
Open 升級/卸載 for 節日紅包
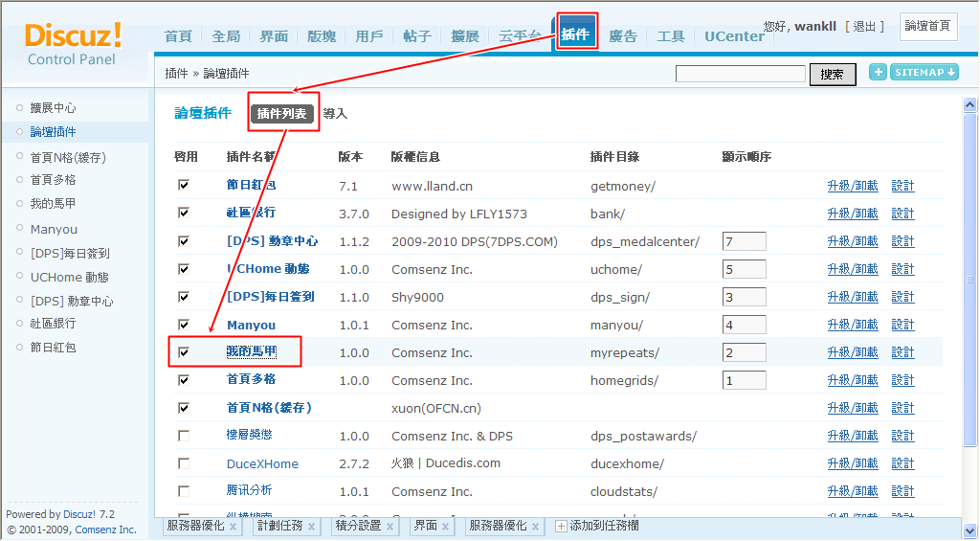853,186
